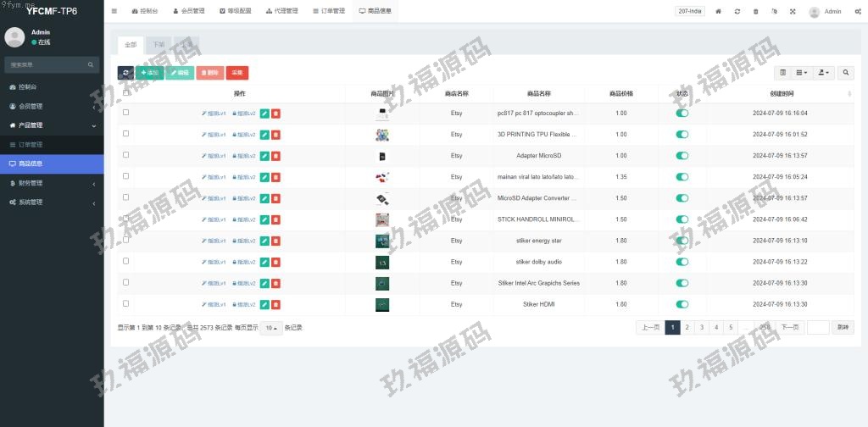Check the select-all checkbox in table header
The image size is (868, 427).
coord(126,93)
